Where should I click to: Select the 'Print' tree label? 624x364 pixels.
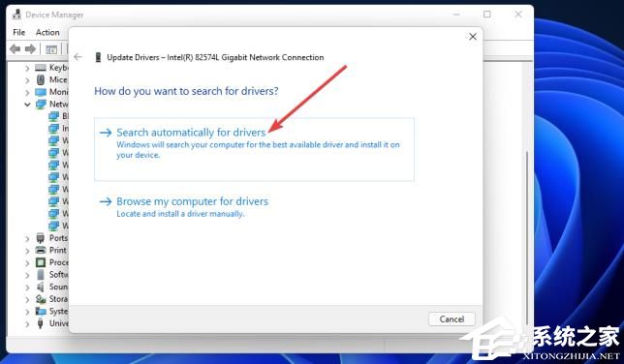click(58, 250)
